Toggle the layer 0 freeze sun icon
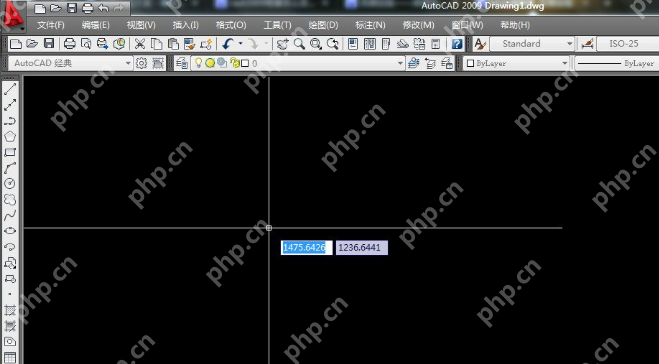Screen dimensions: 659x364 tap(210, 63)
